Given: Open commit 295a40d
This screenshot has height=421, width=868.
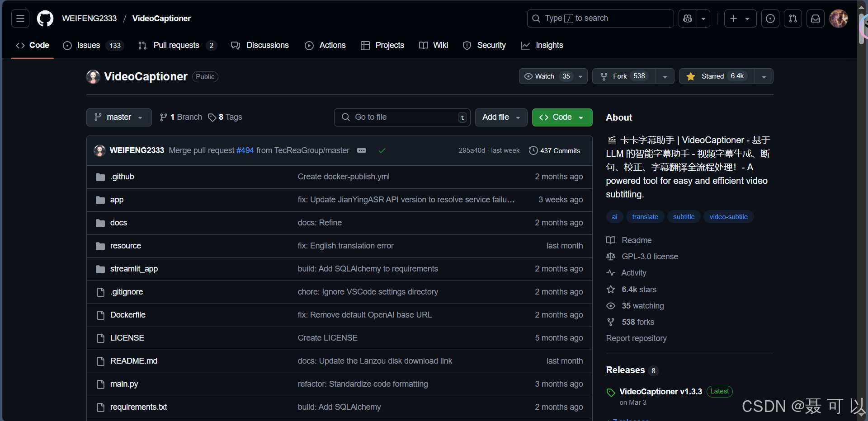Looking at the screenshot, I should [x=472, y=150].
